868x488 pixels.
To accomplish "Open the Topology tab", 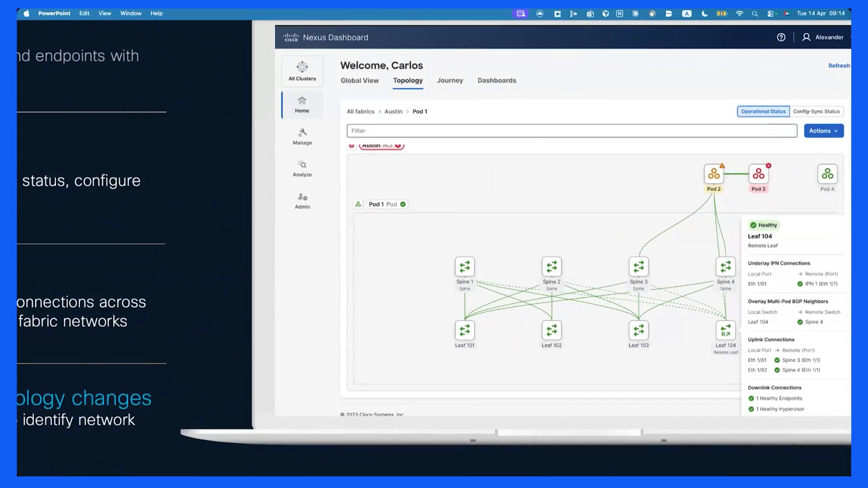I will (408, 80).
